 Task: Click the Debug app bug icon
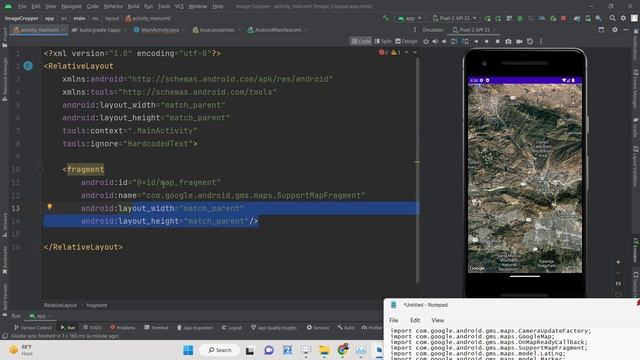pyautogui.click(x=520, y=18)
